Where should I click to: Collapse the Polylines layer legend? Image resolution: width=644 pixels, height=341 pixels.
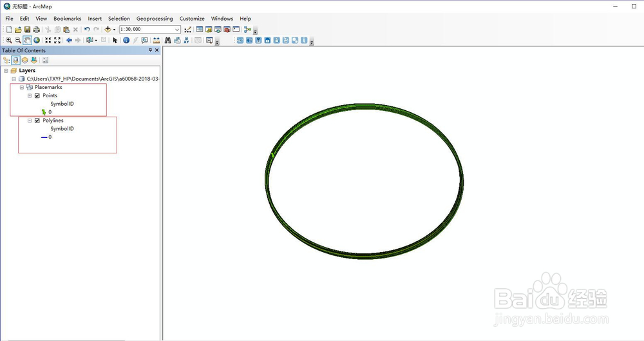[30, 121]
